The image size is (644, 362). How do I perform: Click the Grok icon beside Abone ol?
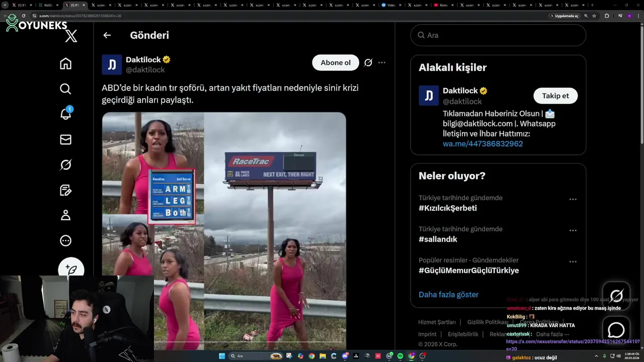(368, 62)
